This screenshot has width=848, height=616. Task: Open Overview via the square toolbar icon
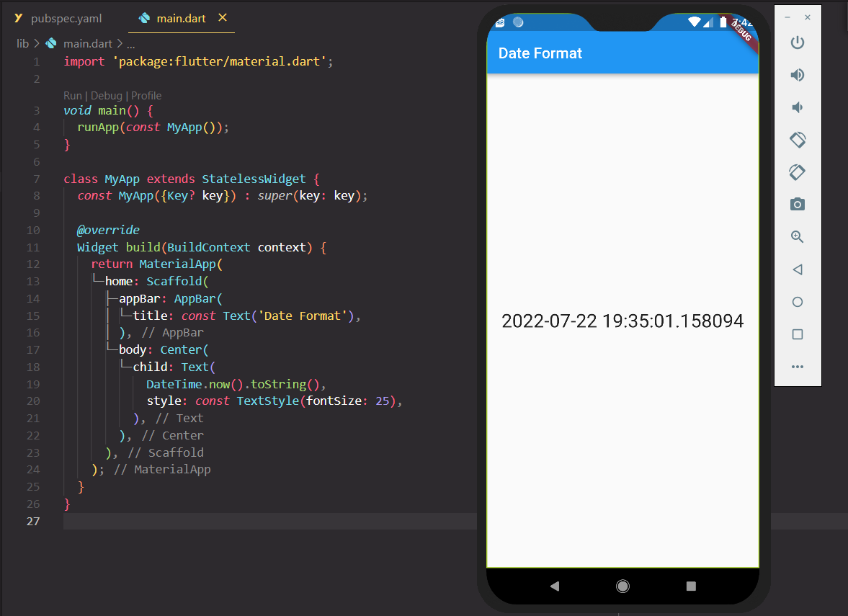tap(798, 334)
